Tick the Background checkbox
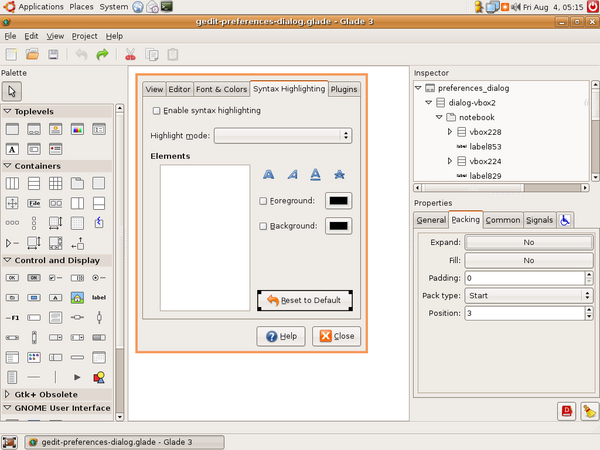 pos(263,226)
